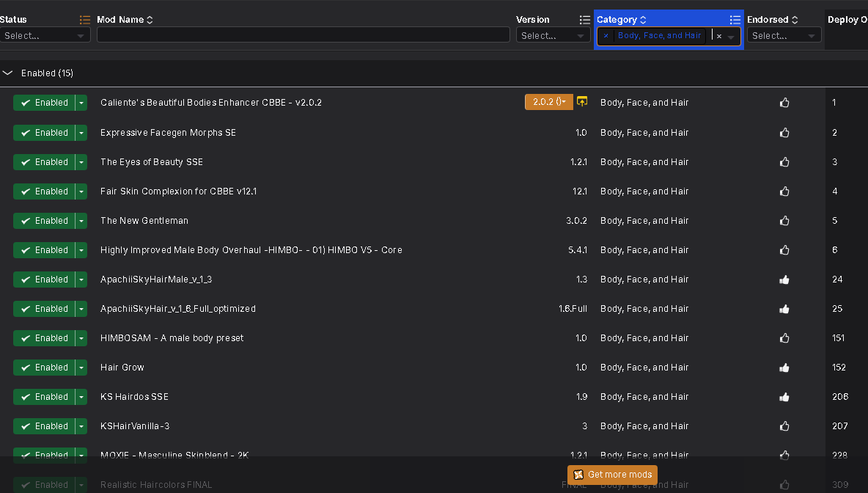Select KS Hairdos SSE mod name

[134, 397]
